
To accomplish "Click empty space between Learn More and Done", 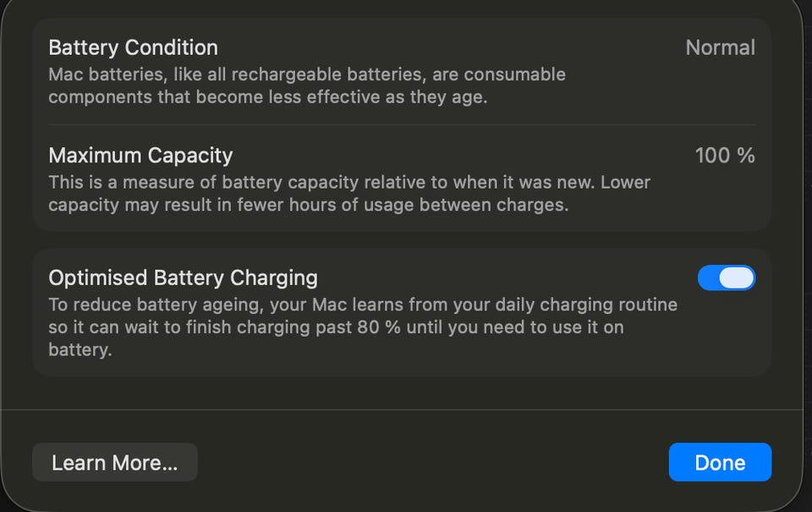I will coord(431,462).
